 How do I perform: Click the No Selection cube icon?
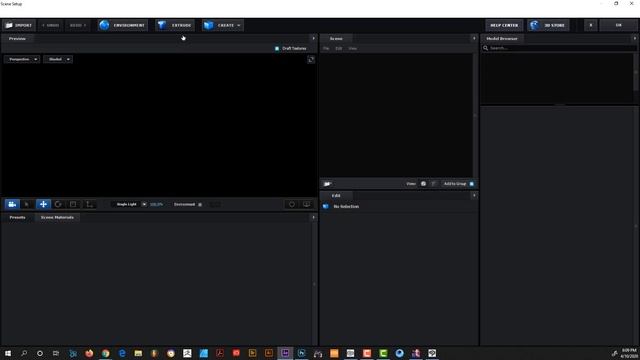point(326,207)
